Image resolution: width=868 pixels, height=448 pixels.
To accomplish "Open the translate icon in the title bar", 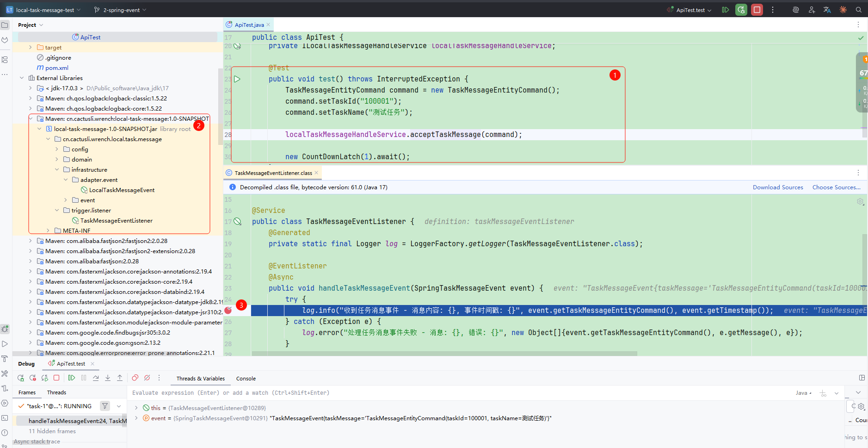I will pyautogui.click(x=827, y=10).
